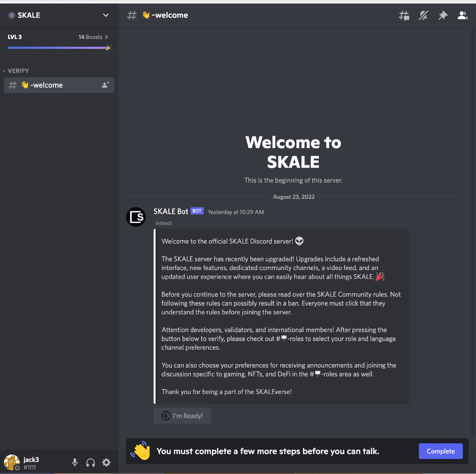Screen dimensions: 476x474
Task: Collapse the VERIFY category
Action: pos(16,71)
